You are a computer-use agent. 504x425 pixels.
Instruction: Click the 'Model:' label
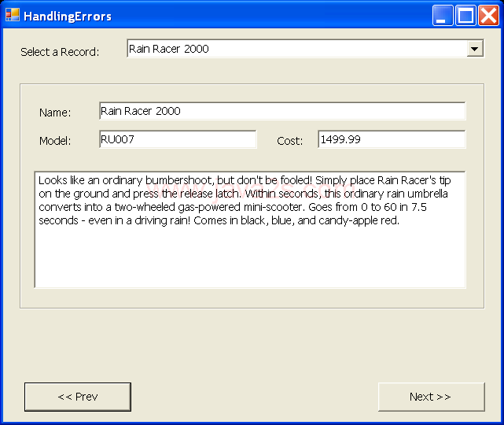click(x=55, y=141)
